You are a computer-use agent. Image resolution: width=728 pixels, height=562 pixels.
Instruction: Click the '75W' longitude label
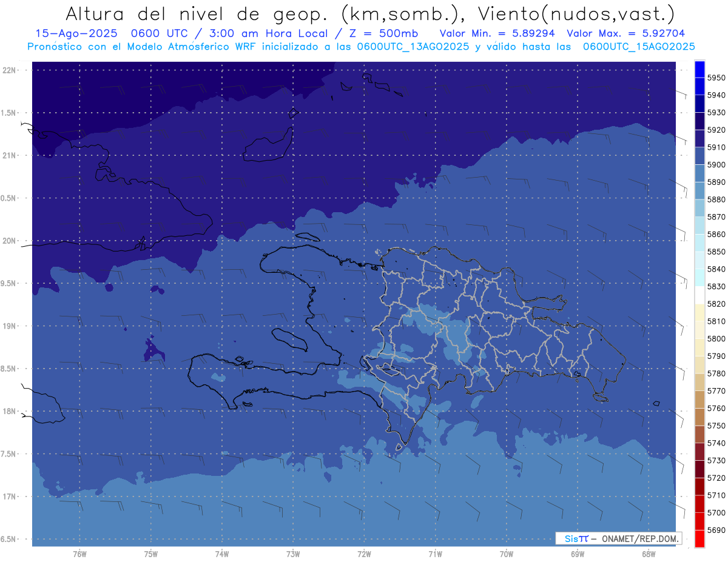[150, 554]
